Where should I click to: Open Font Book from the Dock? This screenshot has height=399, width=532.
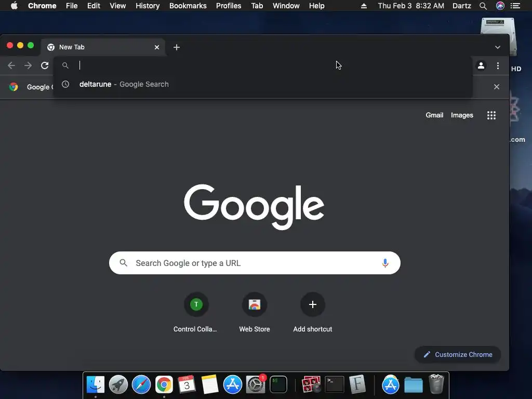[x=357, y=384]
